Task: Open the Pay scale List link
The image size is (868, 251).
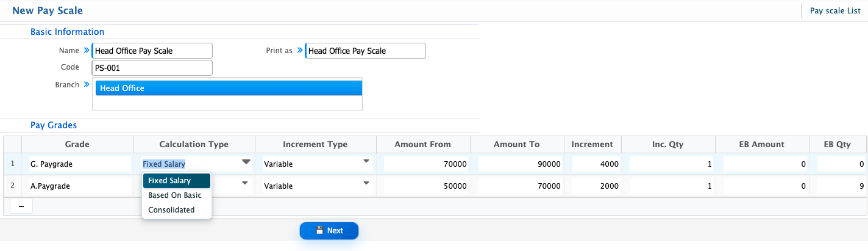Action: click(835, 10)
